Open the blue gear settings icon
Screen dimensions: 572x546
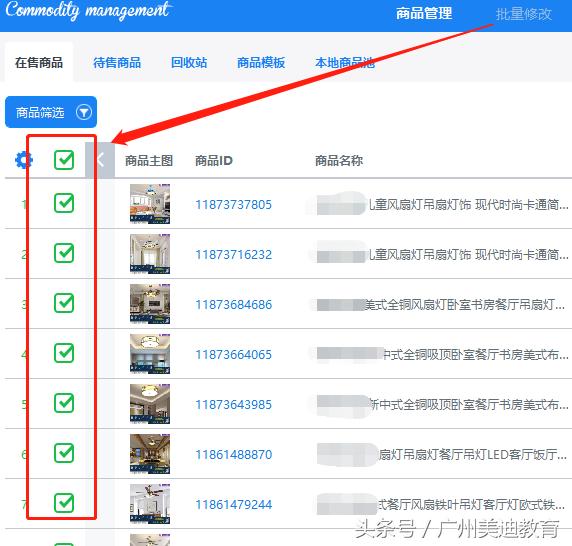(24, 160)
